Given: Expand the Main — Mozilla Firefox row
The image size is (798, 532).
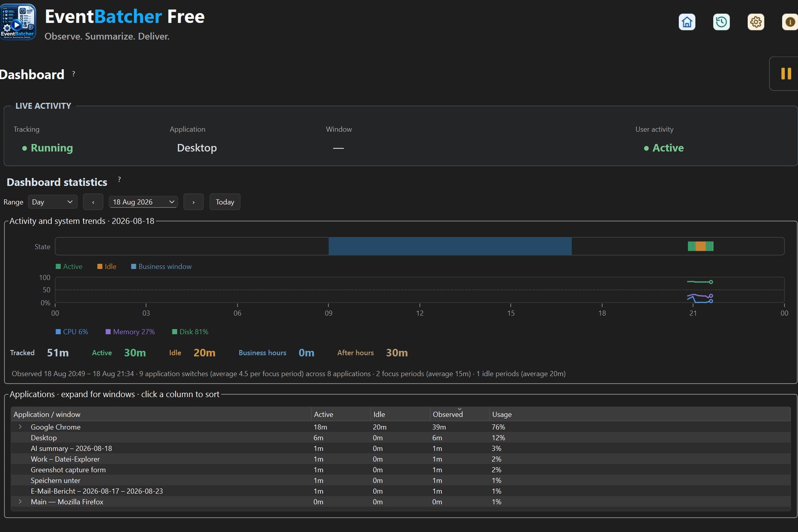Looking at the screenshot, I should coord(20,502).
